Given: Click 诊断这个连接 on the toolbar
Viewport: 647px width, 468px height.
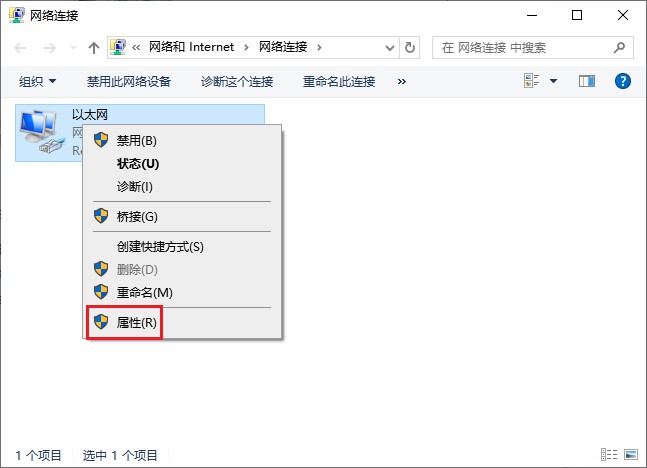Looking at the screenshot, I should 237,81.
